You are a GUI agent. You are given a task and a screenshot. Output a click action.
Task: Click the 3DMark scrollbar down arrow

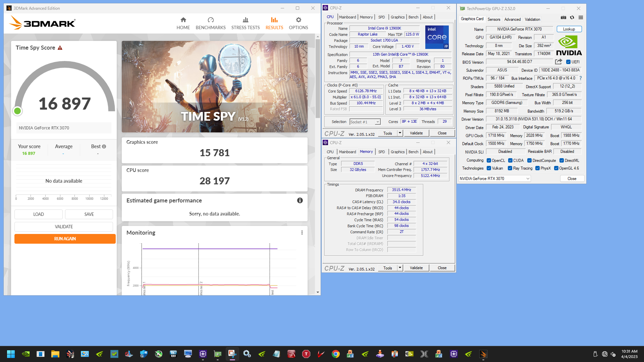tap(318, 292)
